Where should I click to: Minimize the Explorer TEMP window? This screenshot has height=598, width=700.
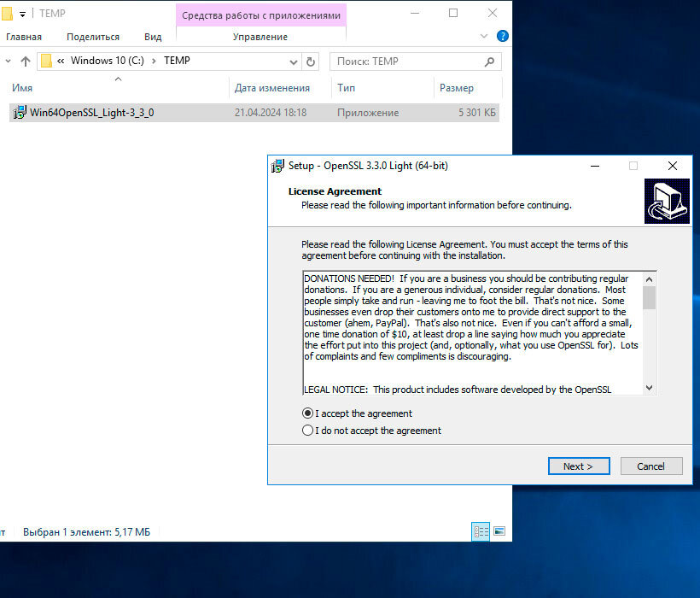click(415, 13)
